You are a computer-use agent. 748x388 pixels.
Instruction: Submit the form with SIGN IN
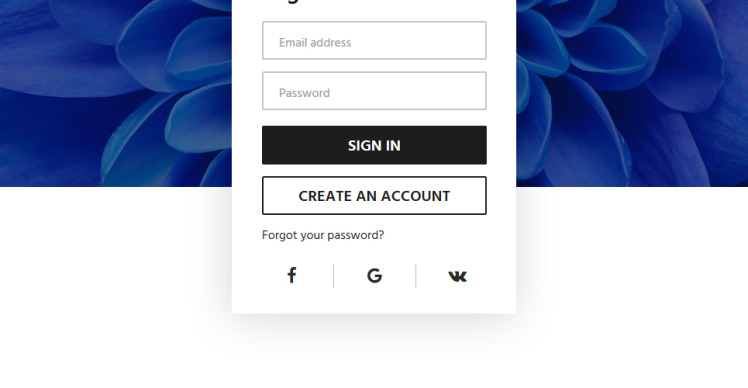374,145
